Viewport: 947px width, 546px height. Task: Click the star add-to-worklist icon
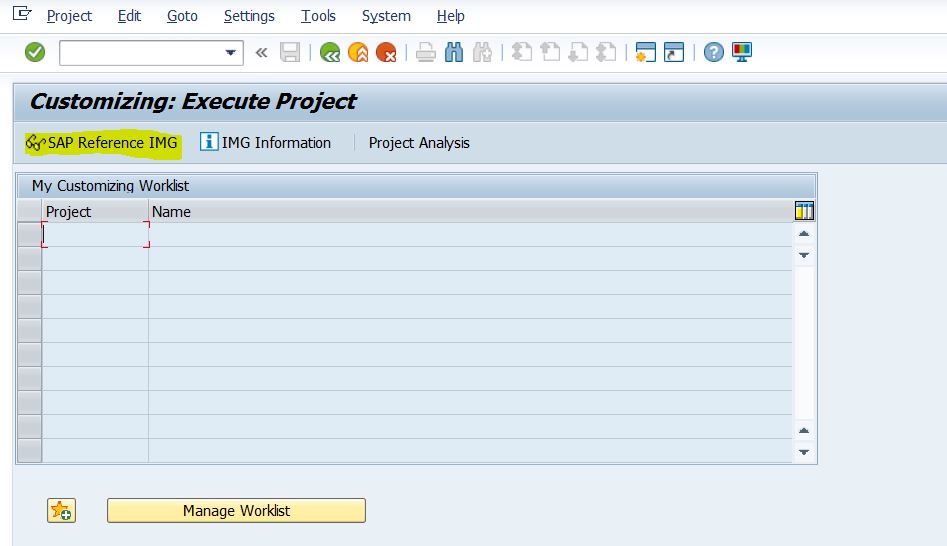pos(62,511)
